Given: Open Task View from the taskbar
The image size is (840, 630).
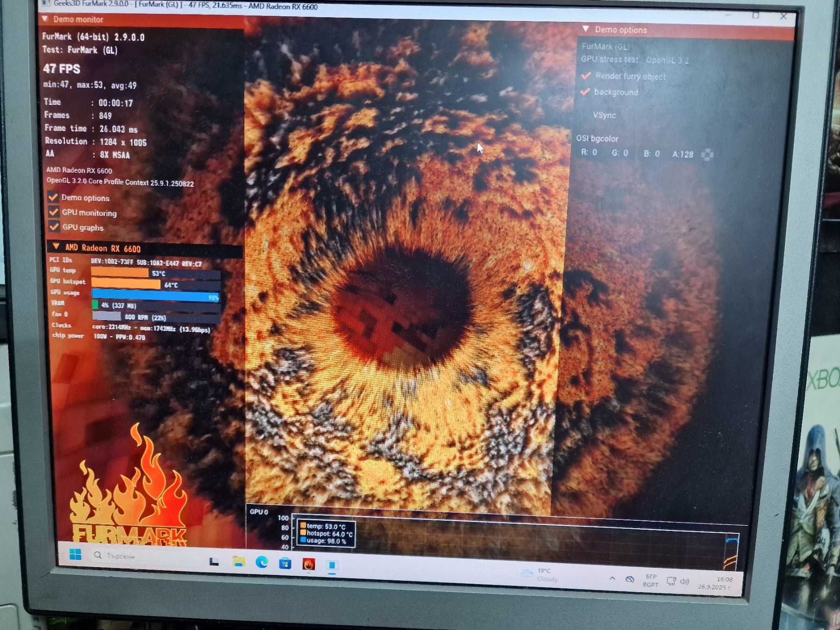Looking at the screenshot, I should [214, 561].
